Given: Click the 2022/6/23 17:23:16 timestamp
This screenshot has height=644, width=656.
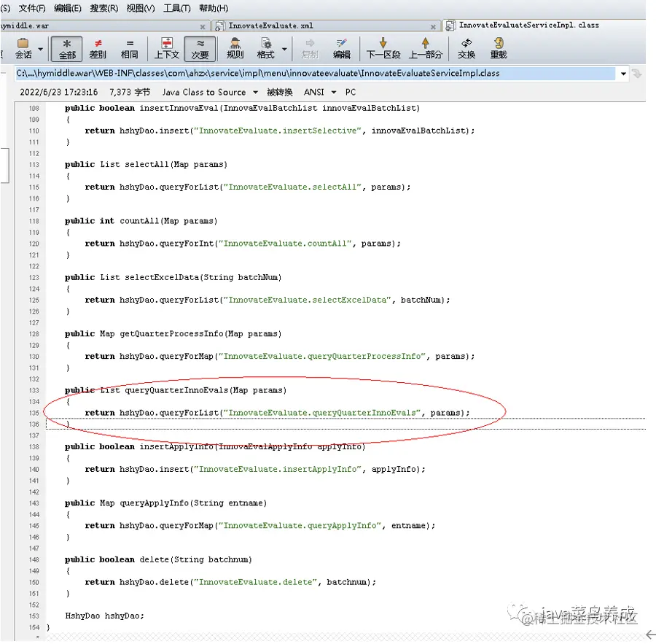Looking at the screenshot, I should [x=59, y=92].
